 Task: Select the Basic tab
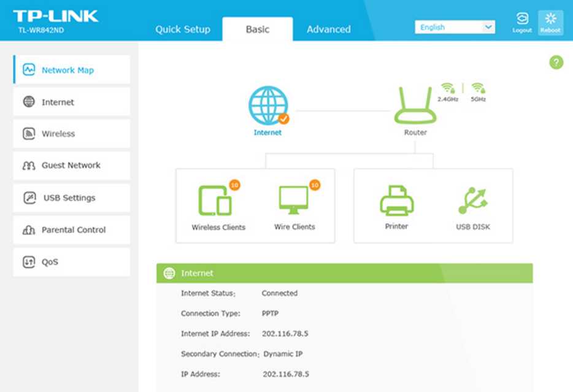click(x=257, y=29)
